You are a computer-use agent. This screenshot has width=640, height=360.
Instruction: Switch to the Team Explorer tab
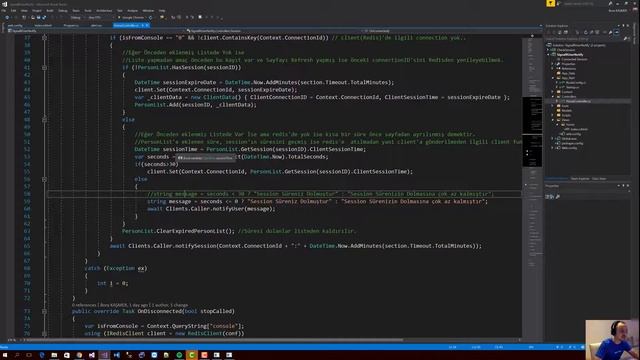[580, 179]
